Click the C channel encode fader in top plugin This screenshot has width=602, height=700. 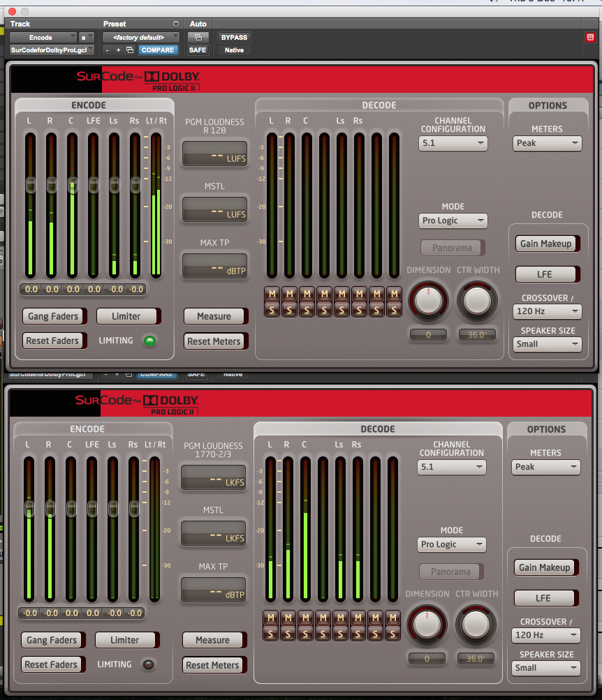(x=73, y=185)
